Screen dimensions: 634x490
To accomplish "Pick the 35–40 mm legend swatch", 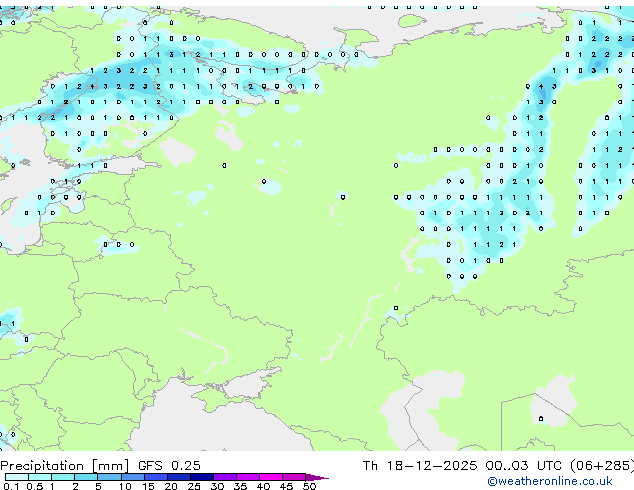I will 248,477.
